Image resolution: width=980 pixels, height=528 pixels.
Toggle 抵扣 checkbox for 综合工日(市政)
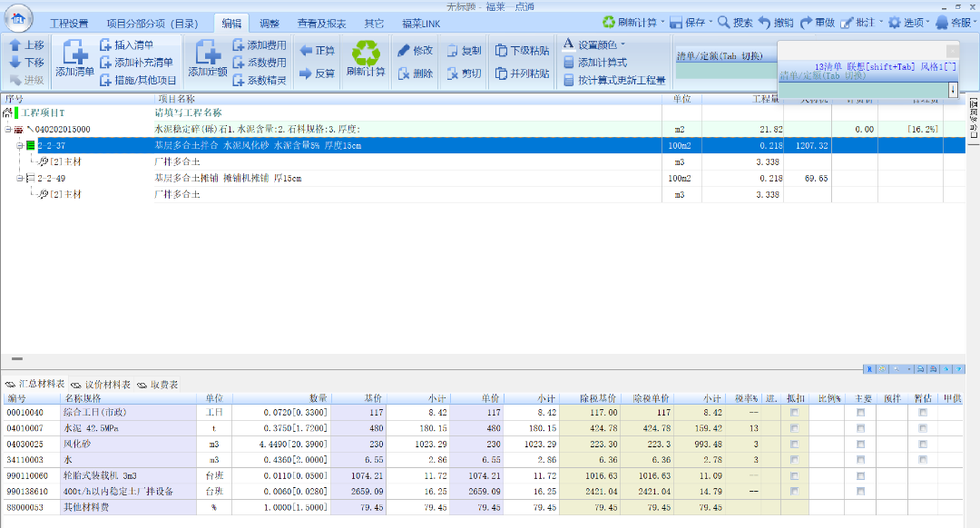[x=794, y=413]
